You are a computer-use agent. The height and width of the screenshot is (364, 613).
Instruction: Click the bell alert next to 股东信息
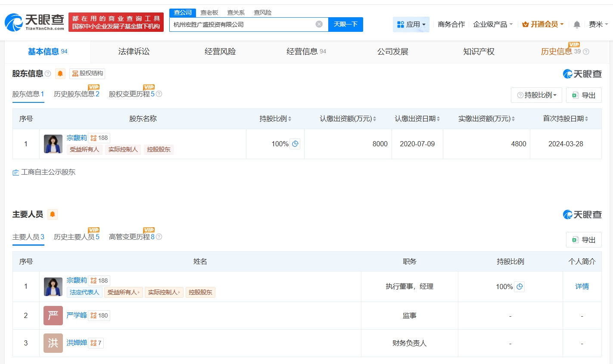tap(60, 74)
